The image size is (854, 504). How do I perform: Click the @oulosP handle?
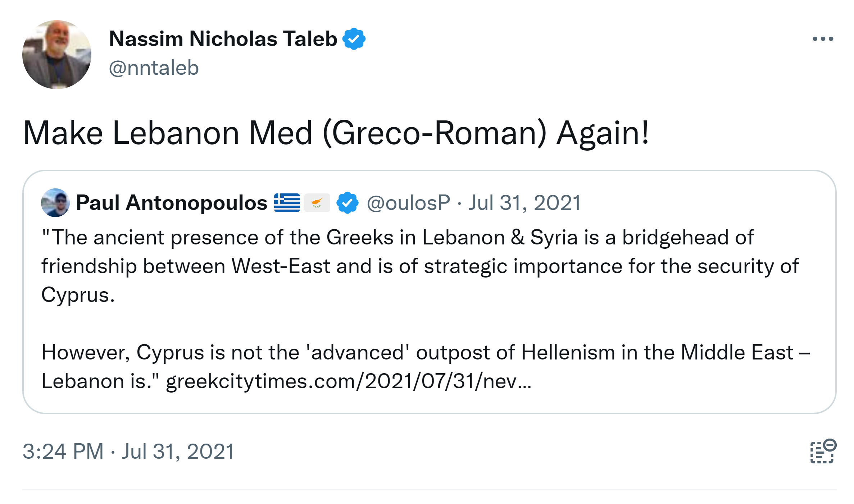[408, 203]
